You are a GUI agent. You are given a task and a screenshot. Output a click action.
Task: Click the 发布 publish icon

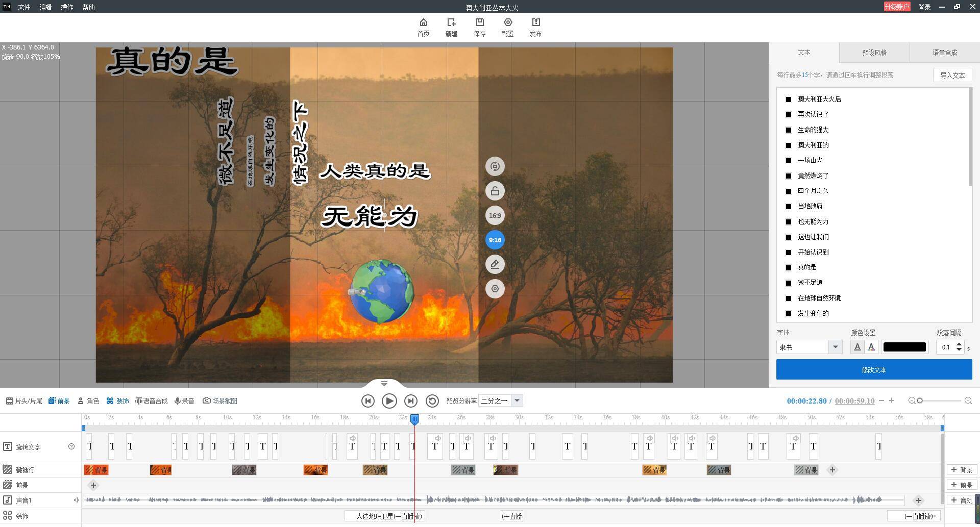[535, 27]
